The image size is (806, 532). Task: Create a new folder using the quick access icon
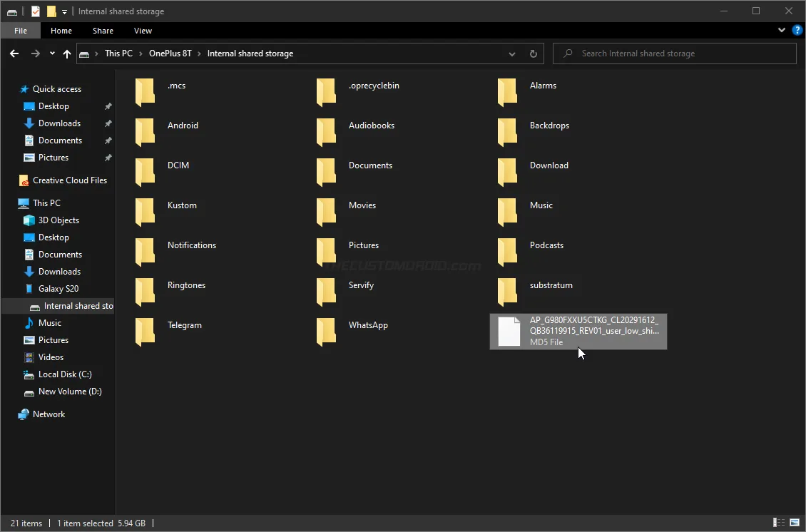click(x=50, y=11)
